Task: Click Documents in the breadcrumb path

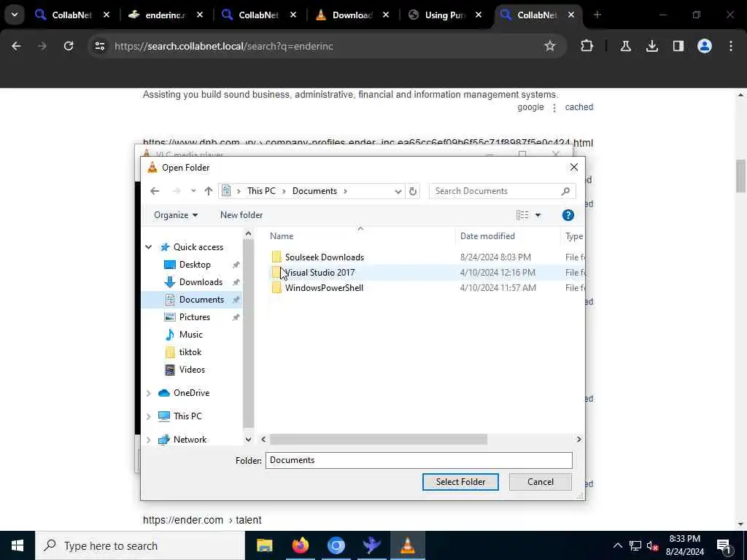Action: (x=314, y=191)
